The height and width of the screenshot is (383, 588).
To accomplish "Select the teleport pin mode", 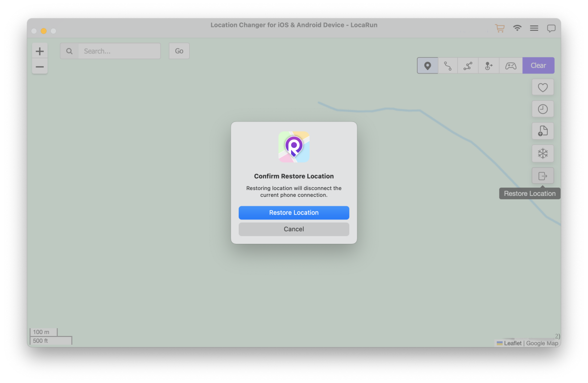I will [x=427, y=65].
